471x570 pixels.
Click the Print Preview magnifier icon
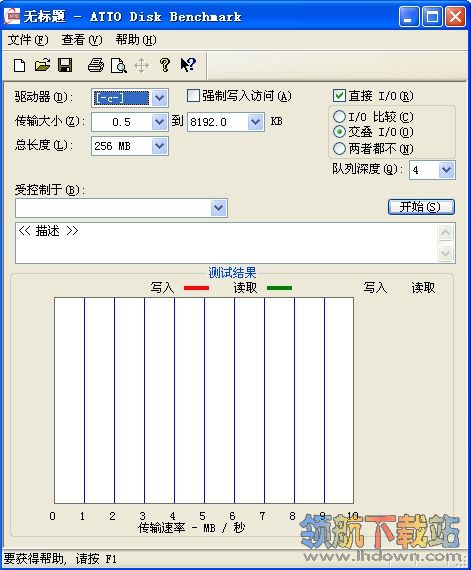point(119,66)
